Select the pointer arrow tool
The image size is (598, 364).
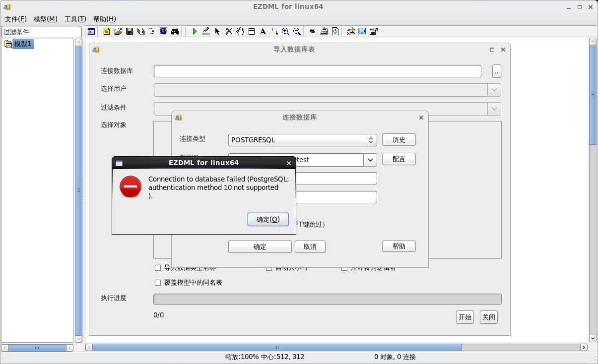(x=217, y=31)
